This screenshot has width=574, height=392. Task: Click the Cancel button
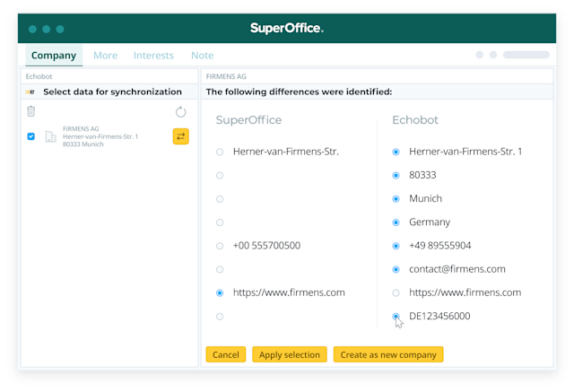[226, 354]
